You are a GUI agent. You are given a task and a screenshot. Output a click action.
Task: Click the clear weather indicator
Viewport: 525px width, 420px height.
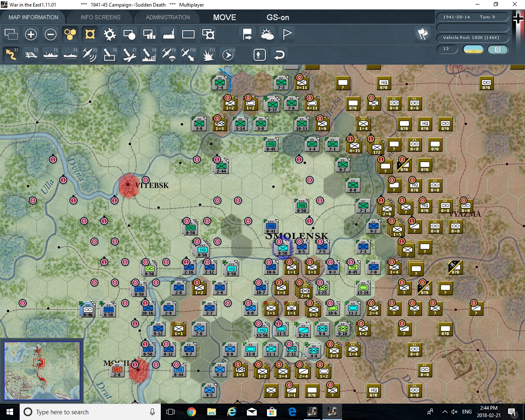pos(473,49)
